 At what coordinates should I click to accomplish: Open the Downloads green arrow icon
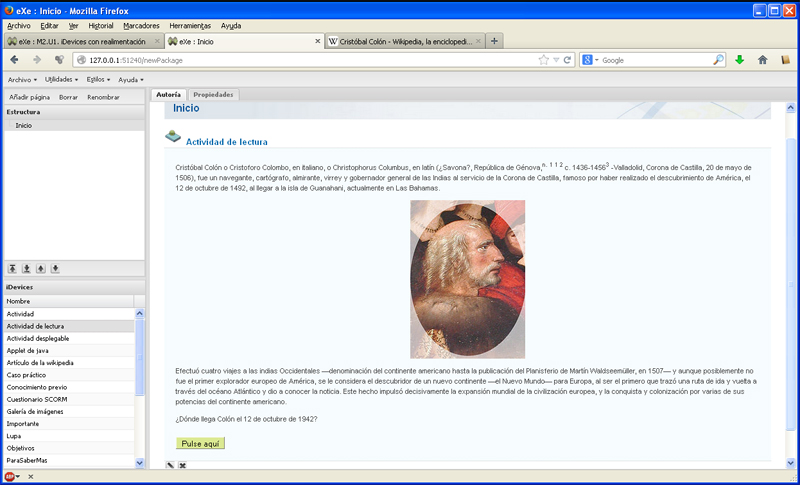[x=739, y=60]
